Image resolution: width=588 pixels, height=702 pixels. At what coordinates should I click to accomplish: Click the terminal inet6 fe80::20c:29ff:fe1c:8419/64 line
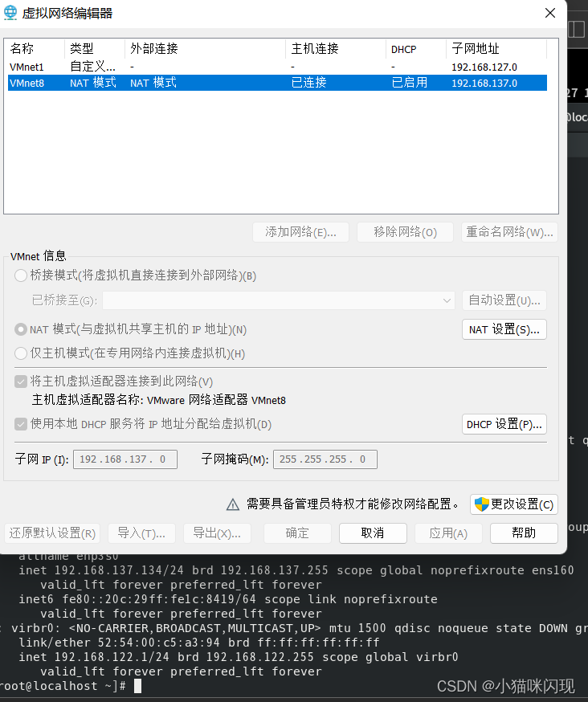point(228,599)
